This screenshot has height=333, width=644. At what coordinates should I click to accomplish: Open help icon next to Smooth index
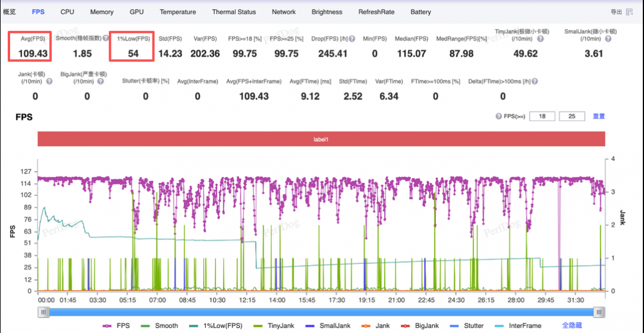pos(106,38)
